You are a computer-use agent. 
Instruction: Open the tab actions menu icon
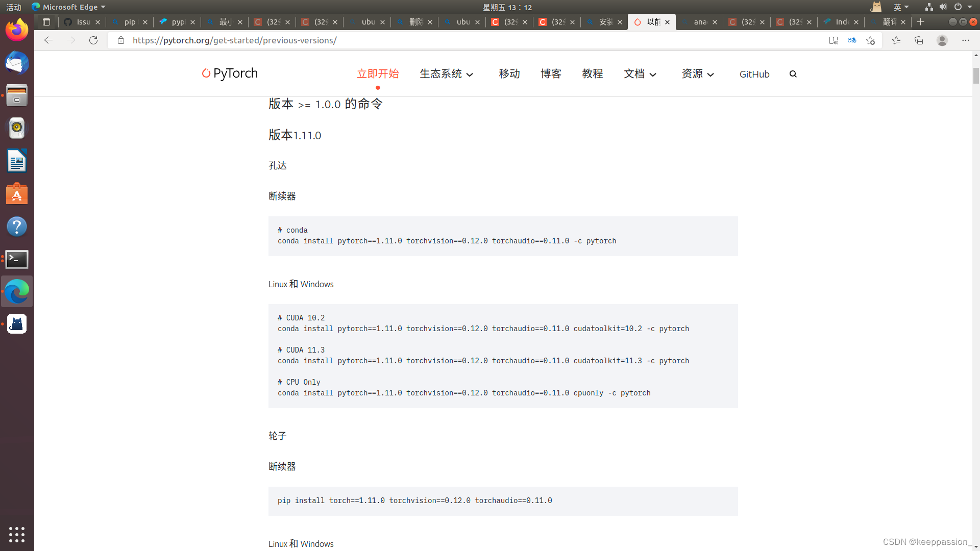46,22
